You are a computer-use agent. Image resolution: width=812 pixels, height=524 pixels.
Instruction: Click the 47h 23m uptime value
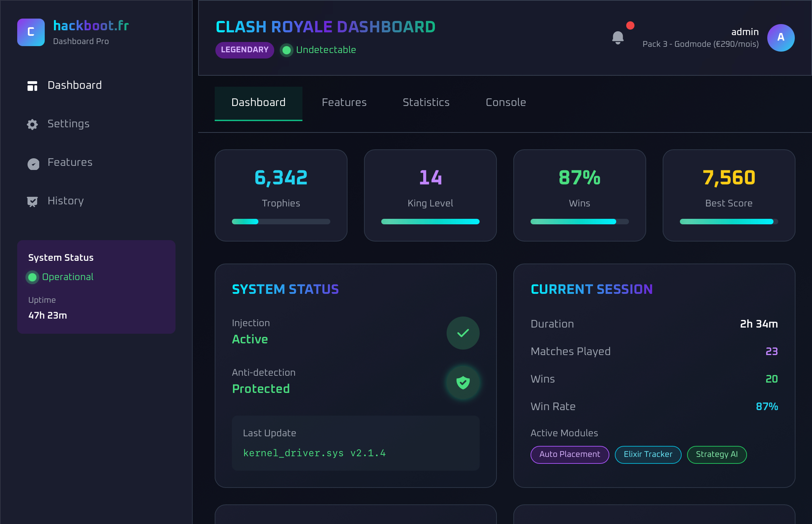(x=47, y=316)
